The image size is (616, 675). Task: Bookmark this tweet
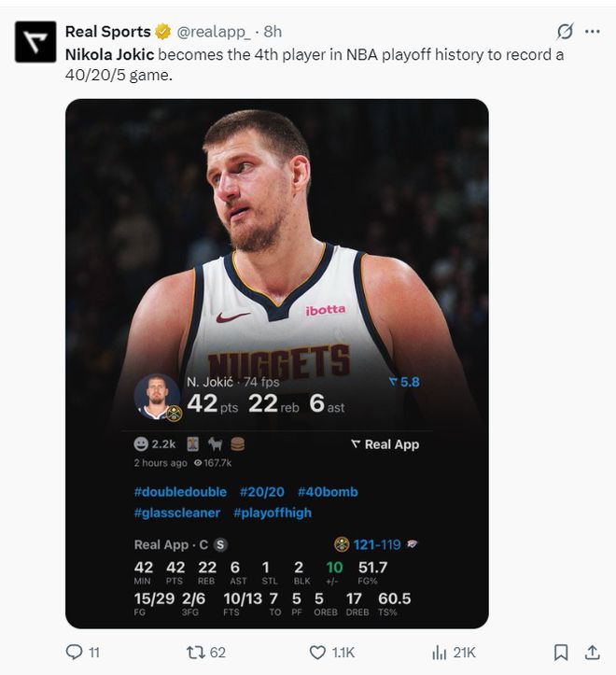pos(561,653)
